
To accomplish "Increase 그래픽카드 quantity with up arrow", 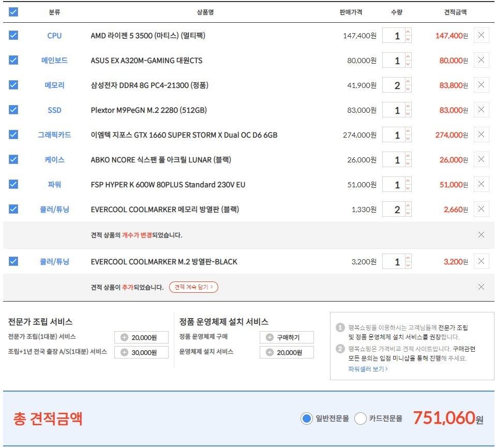I will click(408, 131).
